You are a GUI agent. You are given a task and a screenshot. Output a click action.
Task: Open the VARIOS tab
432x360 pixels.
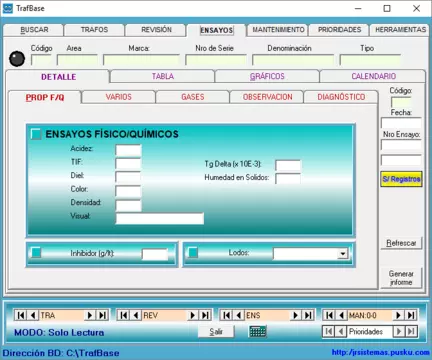click(118, 97)
